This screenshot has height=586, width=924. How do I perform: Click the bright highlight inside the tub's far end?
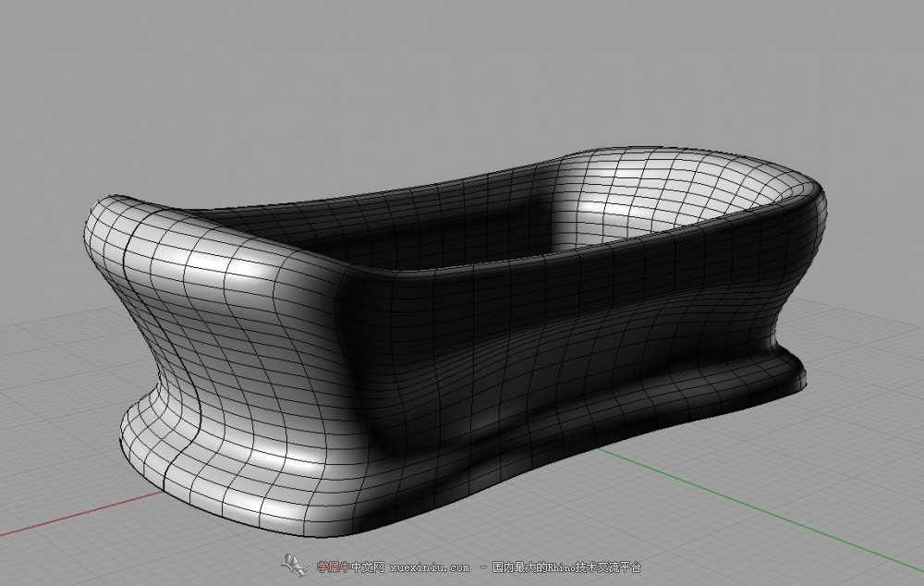tap(591, 194)
